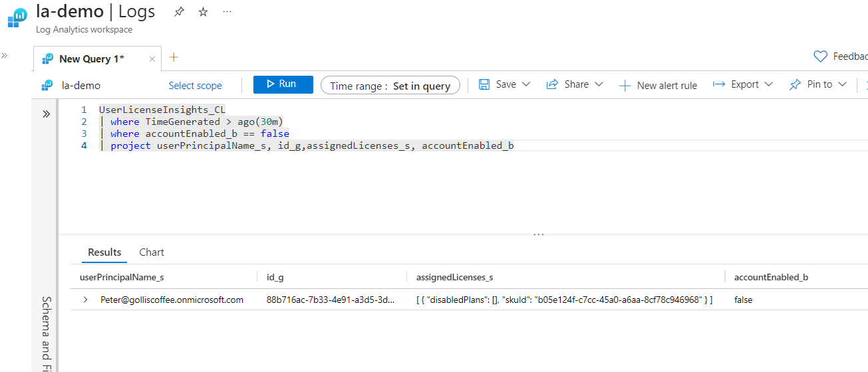Sort by the userPrincipalName_s column header

(122, 277)
